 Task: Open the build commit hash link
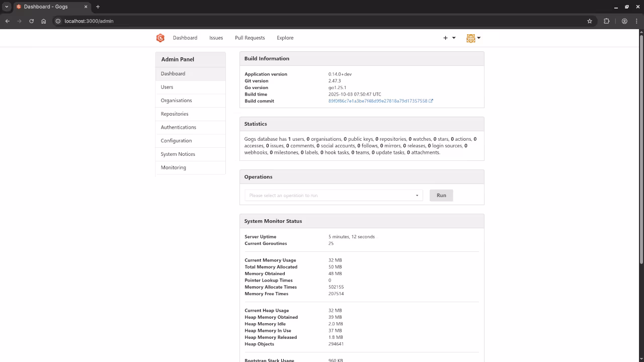coord(378,101)
